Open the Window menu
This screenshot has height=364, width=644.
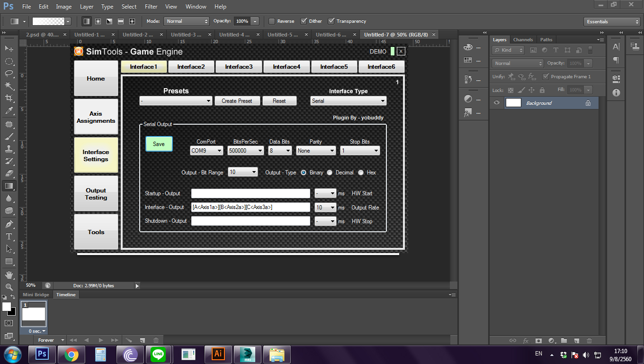196,7
